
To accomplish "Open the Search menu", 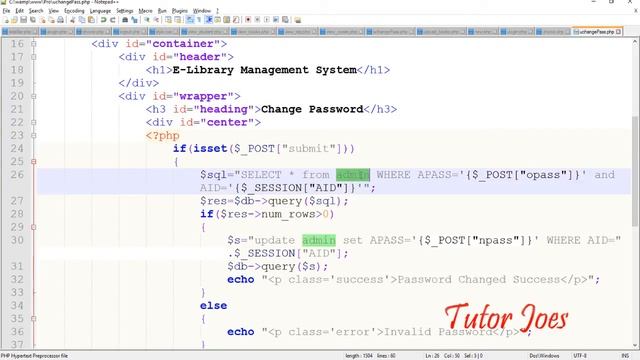I will (x=36, y=11).
